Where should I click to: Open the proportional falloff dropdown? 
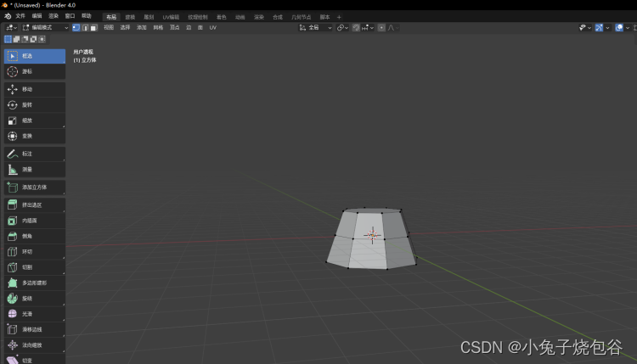point(393,28)
